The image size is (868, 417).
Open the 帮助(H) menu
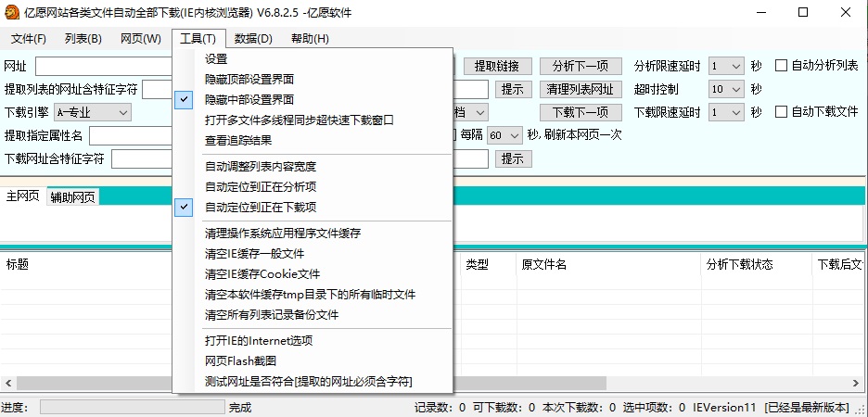tap(310, 39)
